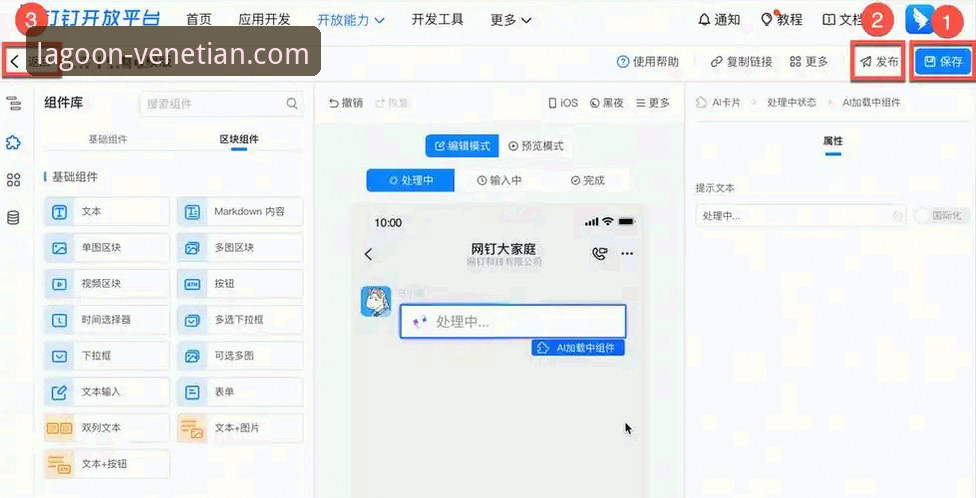This screenshot has width=976, height=498.
Task: Click 复制链接
Action: click(x=741, y=62)
